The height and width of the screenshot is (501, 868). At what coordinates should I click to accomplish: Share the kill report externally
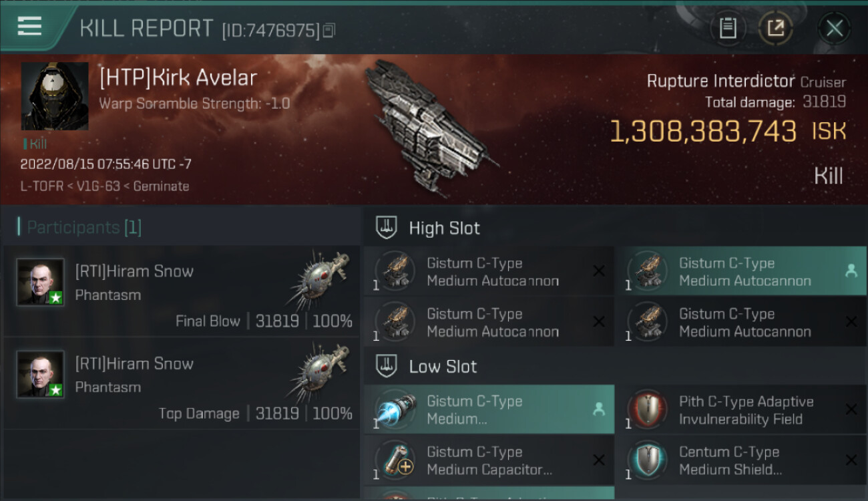pyautogui.click(x=775, y=28)
